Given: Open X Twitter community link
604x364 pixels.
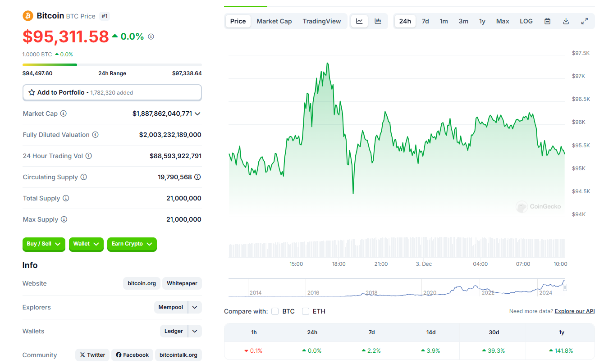Looking at the screenshot, I should pyautogui.click(x=92, y=355).
